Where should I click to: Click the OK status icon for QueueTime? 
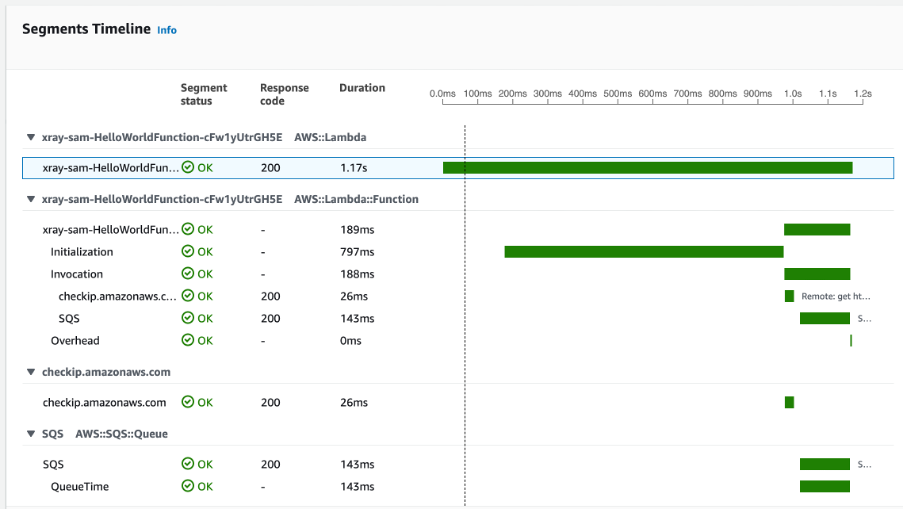point(188,486)
